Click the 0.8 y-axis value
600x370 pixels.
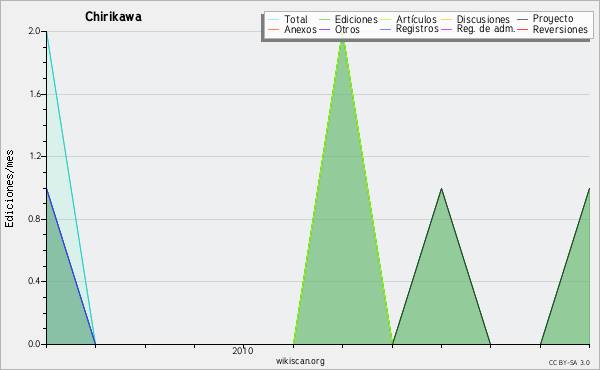click(x=34, y=219)
